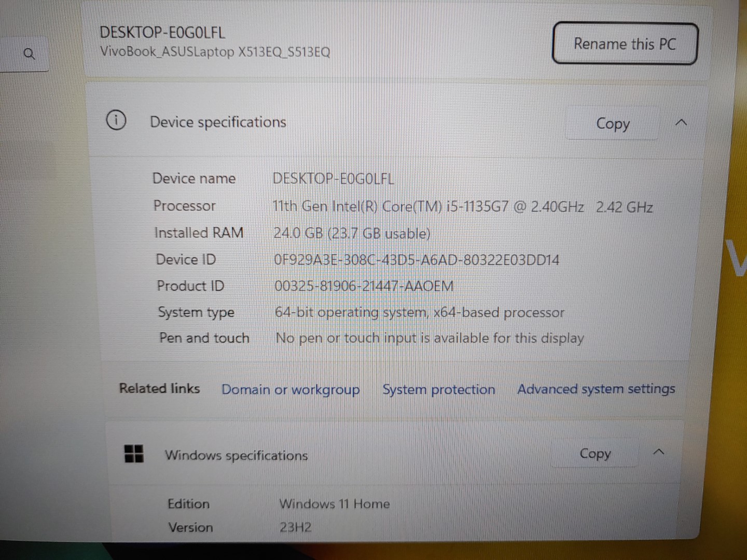Image resolution: width=747 pixels, height=560 pixels.
Task: Select the 11th Gen Intel Core processor text
Action: (463, 207)
